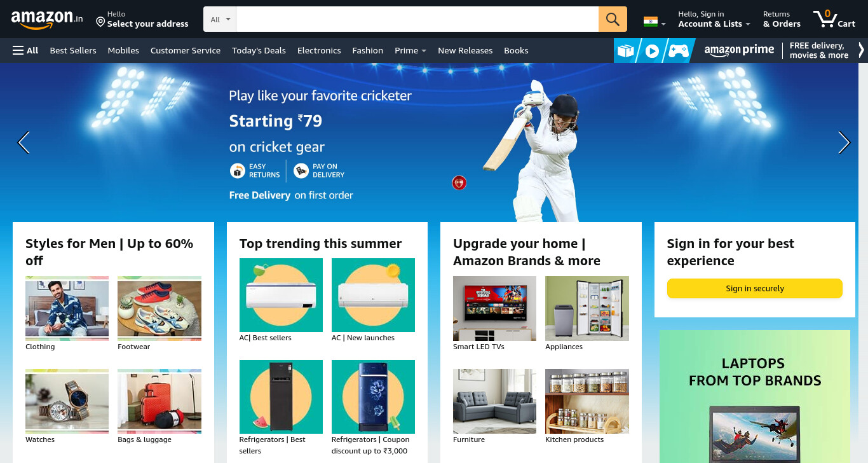Open the Smart LED TVs thumbnail
The image size is (868, 463).
tap(494, 308)
